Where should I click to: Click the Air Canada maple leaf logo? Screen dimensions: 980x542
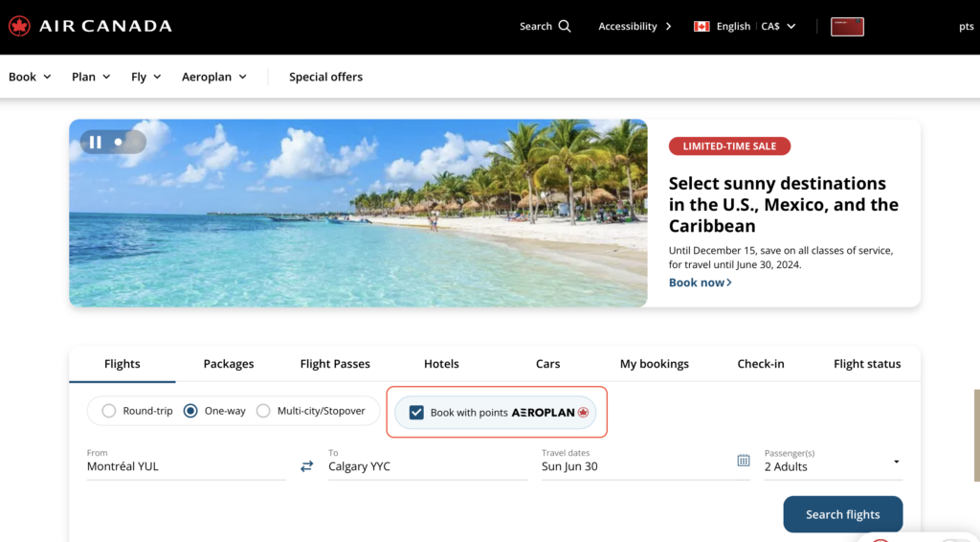[x=19, y=26]
